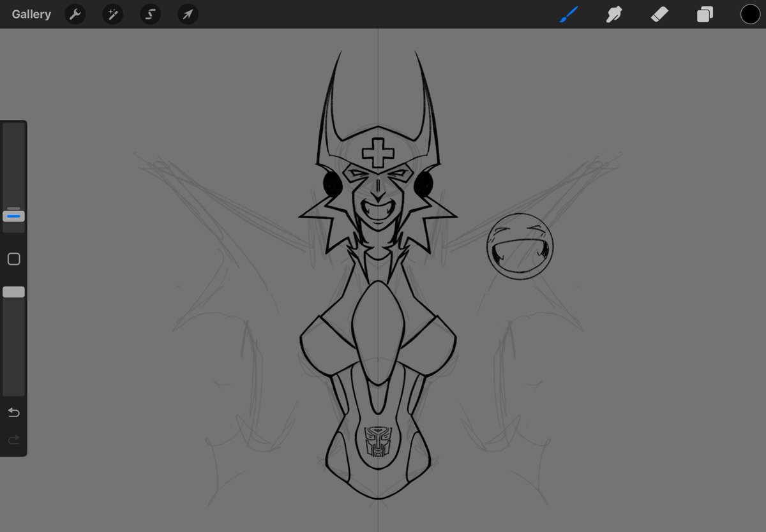Click the brush size slider handle
The image size is (766, 532).
13,216
